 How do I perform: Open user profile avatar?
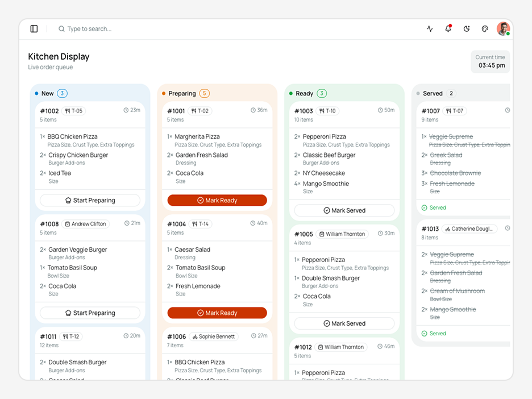[x=503, y=29]
